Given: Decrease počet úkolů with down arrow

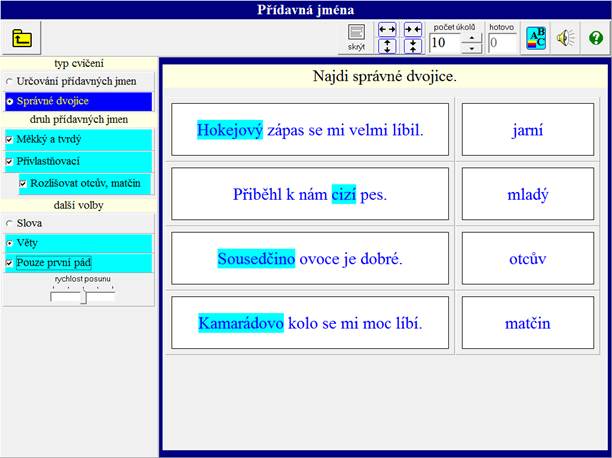Looking at the screenshot, I should coord(471,48).
